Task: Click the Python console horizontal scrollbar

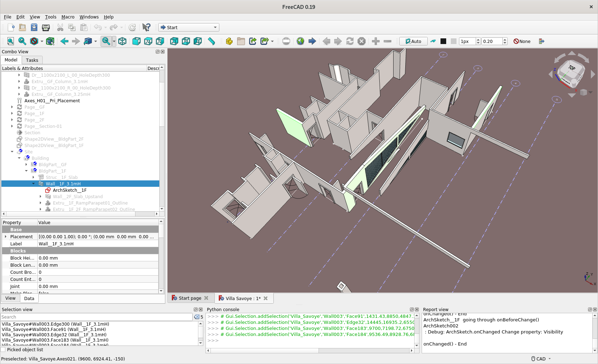Action: pyautogui.click(x=310, y=351)
